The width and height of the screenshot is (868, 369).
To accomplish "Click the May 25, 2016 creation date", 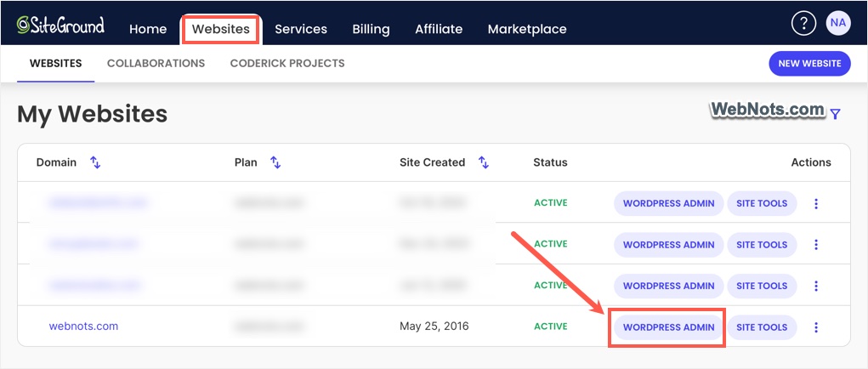I will point(434,326).
